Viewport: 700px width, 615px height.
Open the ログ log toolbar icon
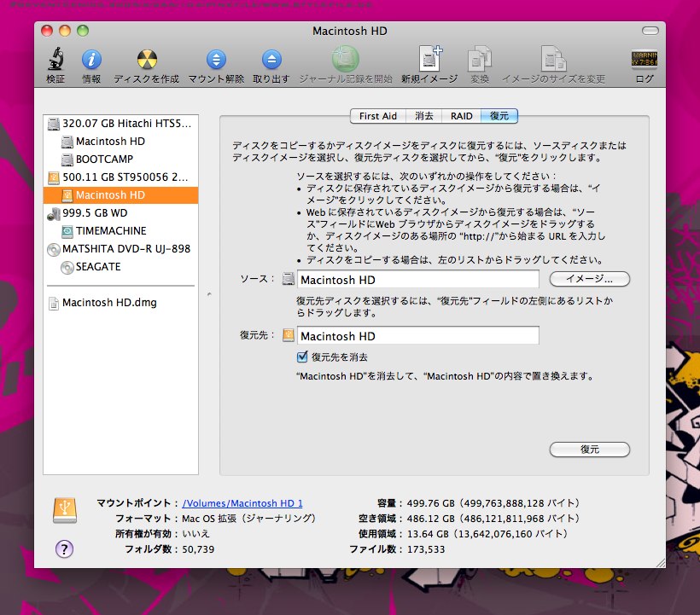click(645, 60)
